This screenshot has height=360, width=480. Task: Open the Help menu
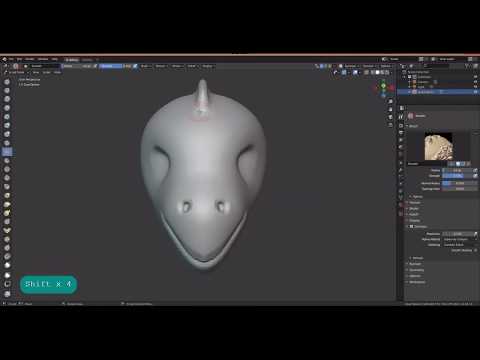pos(54,59)
